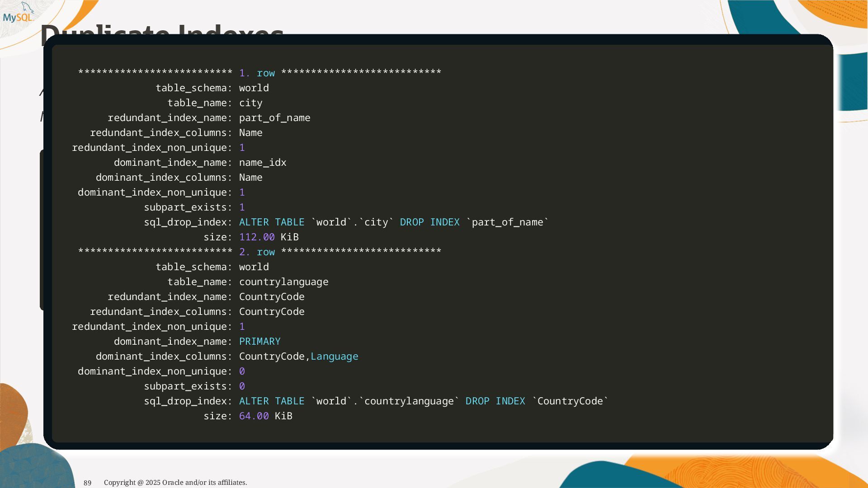This screenshot has width=868, height=488.
Task: Click the first row's table_schema world value
Action: coord(254,88)
